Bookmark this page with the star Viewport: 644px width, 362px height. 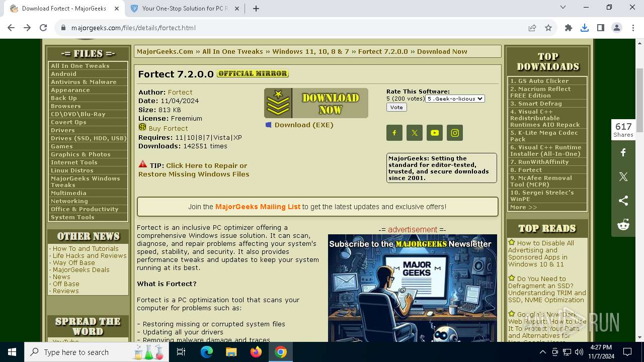pos(548,28)
